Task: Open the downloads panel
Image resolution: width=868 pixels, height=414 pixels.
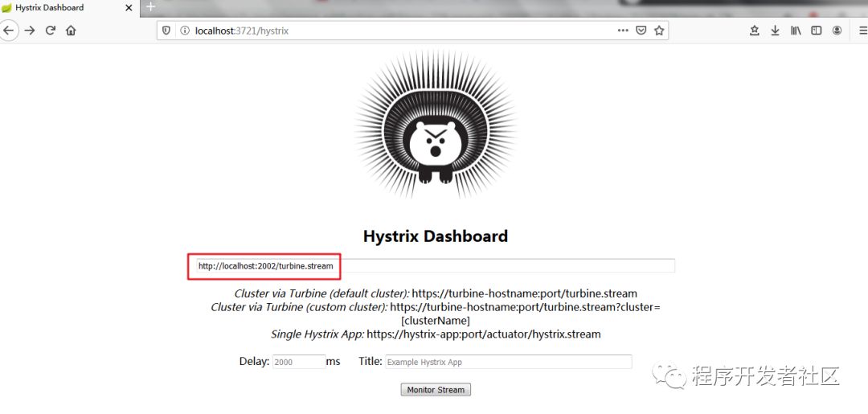Action: [x=775, y=31]
